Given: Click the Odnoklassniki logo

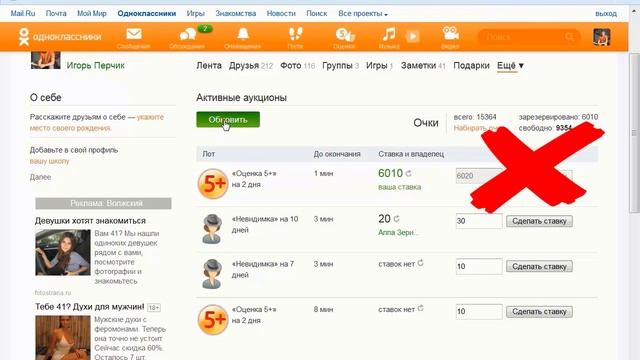Looking at the screenshot, I should tap(60, 37).
